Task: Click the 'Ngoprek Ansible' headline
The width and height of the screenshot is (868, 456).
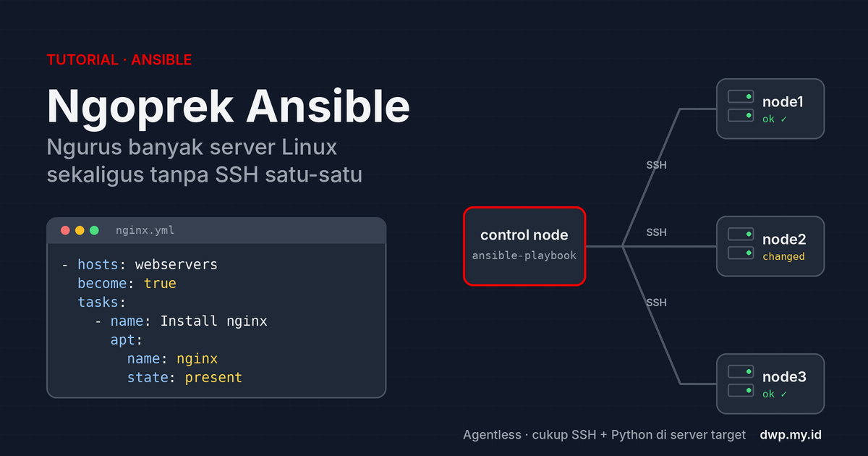Action: (229, 106)
